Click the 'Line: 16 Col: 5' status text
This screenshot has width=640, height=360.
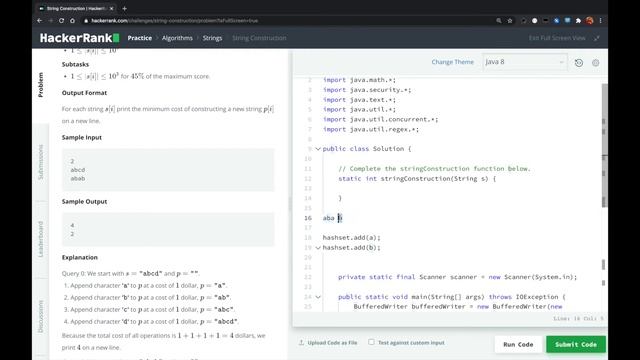pos(578,318)
